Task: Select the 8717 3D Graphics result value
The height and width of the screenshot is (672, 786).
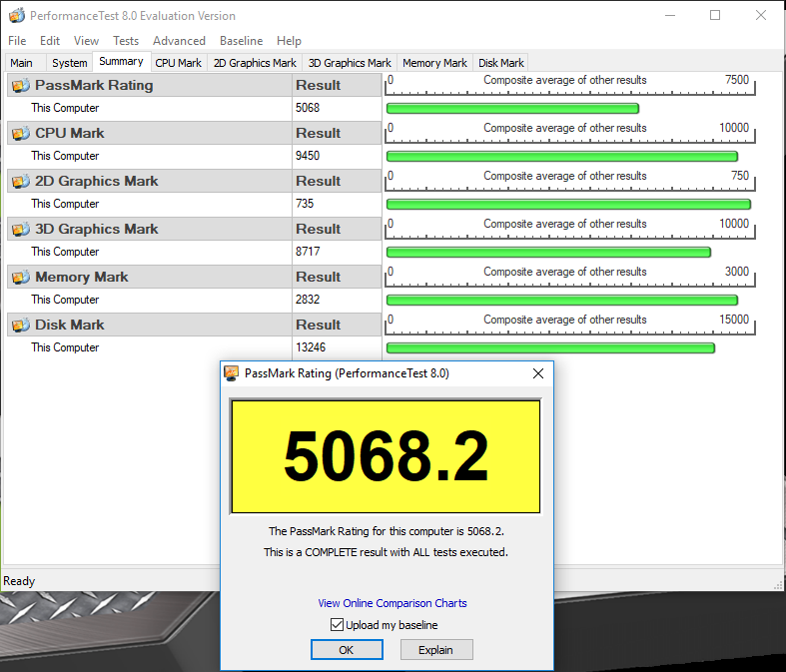Action: point(308,251)
